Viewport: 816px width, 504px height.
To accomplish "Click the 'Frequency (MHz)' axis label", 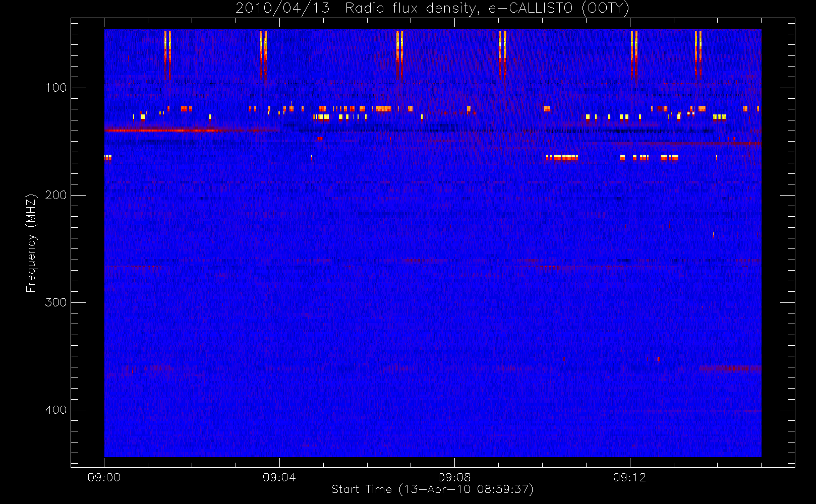I will pos(31,243).
